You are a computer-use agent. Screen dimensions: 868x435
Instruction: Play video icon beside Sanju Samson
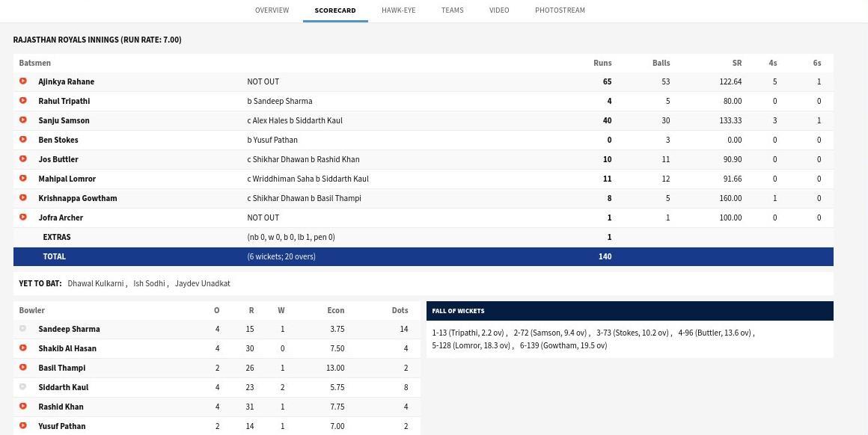[x=22, y=120]
